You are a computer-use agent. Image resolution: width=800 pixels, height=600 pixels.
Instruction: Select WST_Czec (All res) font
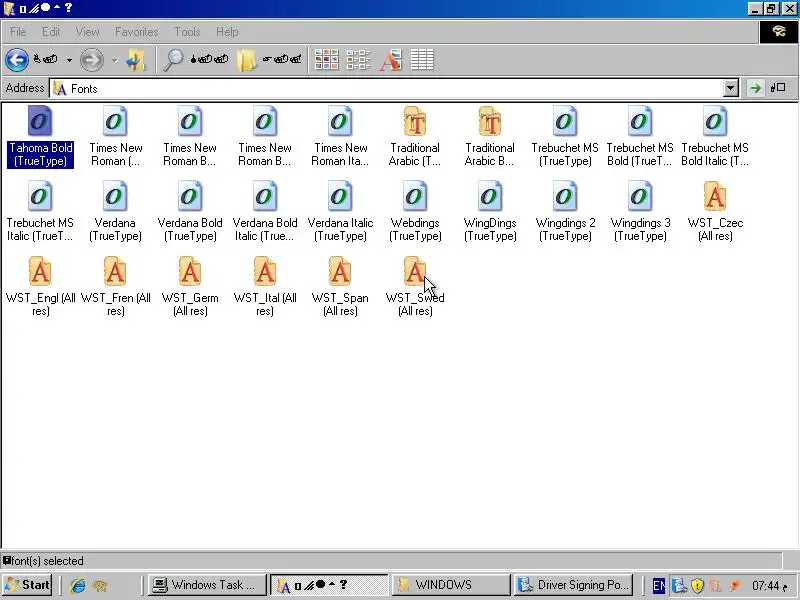pos(715,211)
